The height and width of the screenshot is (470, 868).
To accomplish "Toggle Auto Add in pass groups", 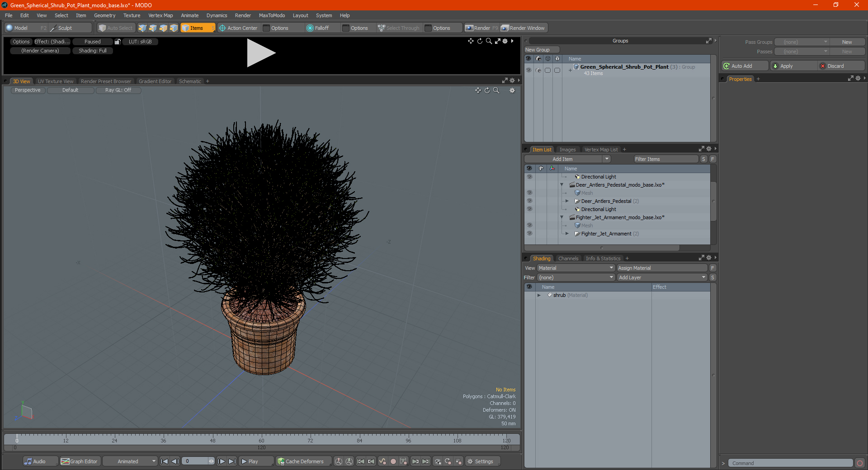I will pyautogui.click(x=745, y=66).
